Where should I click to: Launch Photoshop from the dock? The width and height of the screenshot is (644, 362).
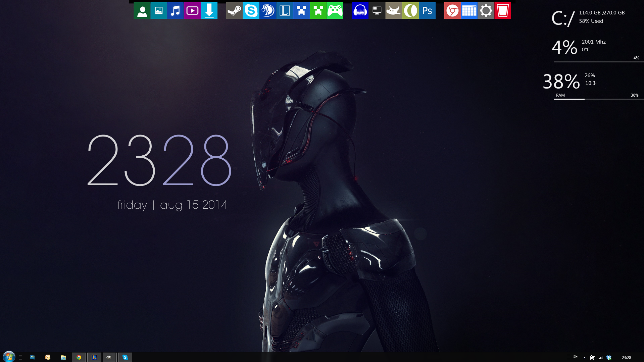427,11
